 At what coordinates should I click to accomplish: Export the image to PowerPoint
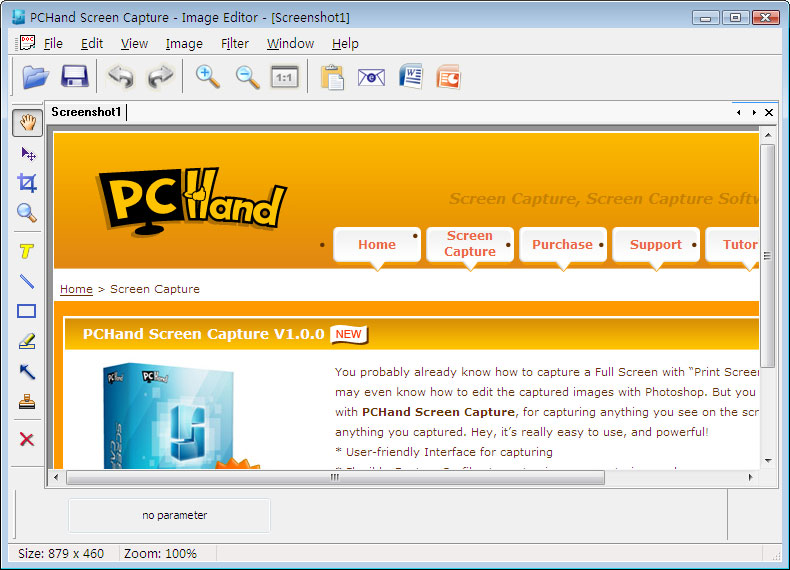[x=448, y=77]
